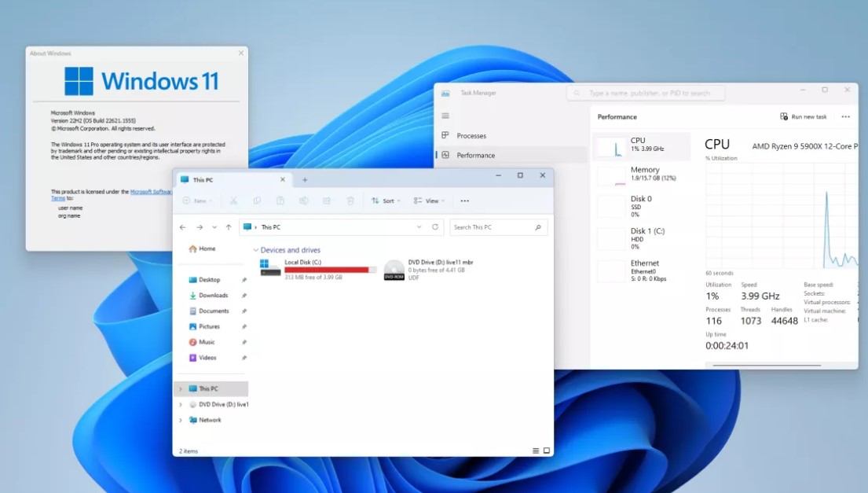Open the Sort dropdown menu
Screen dimensions: 868x493
coord(386,201)
